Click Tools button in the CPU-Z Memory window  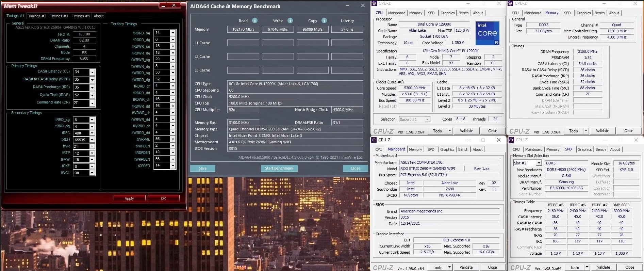point(574,131)
